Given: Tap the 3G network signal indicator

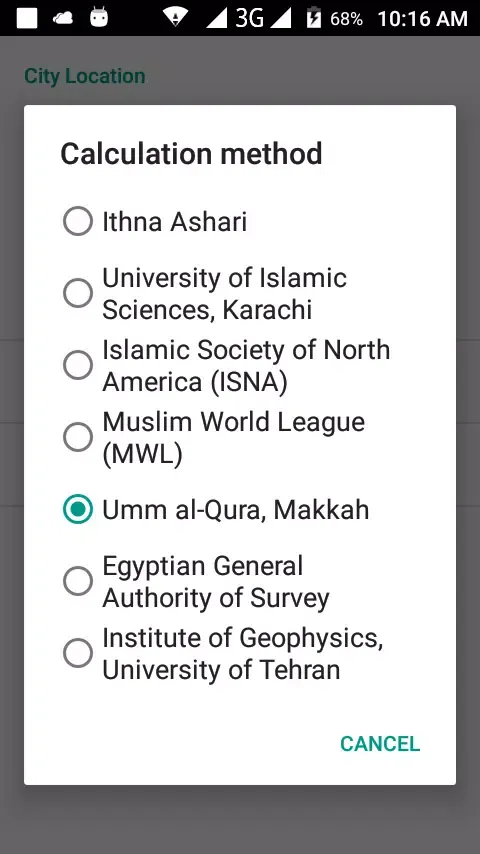Looking at the screenshot, I should pyautogui.click(x=249, y=18).
